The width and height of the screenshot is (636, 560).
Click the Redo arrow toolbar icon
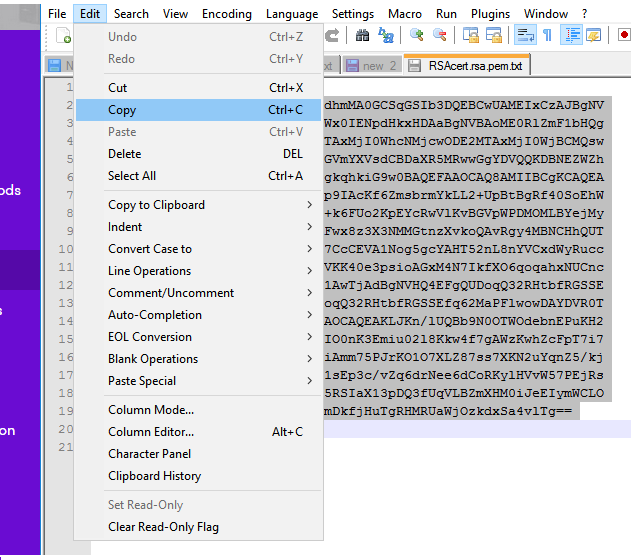tap(332, 35)
